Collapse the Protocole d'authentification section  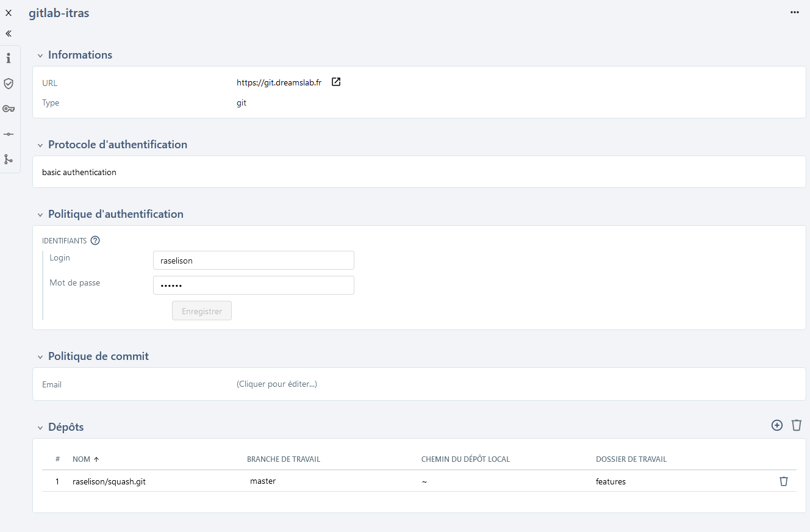pyautogui.click(x=40, y=145)
